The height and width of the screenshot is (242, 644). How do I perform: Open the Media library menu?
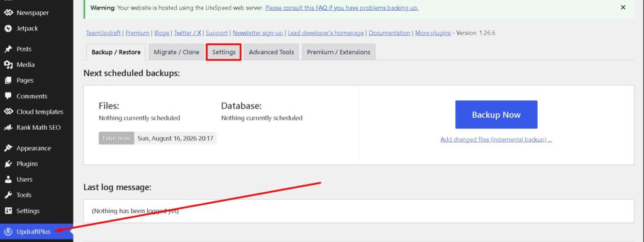[36, 65]
